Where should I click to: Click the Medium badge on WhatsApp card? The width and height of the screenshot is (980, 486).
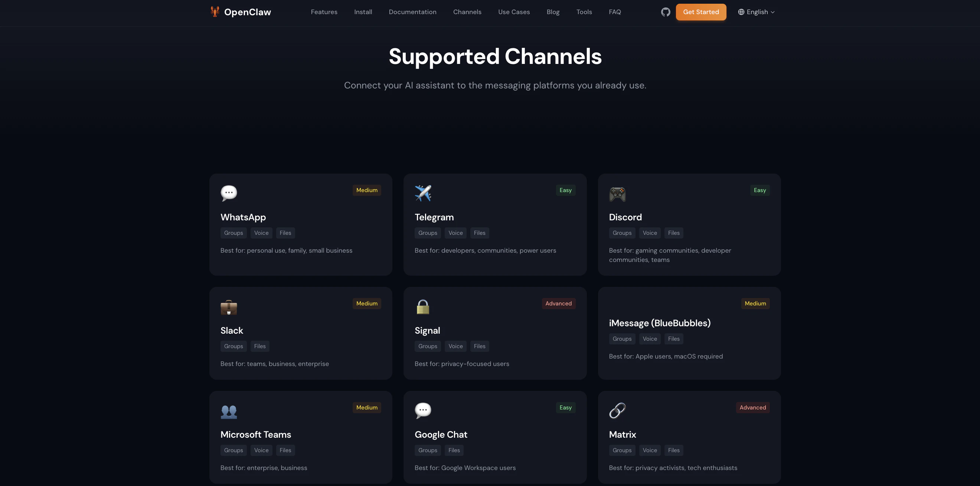point(367,190)
